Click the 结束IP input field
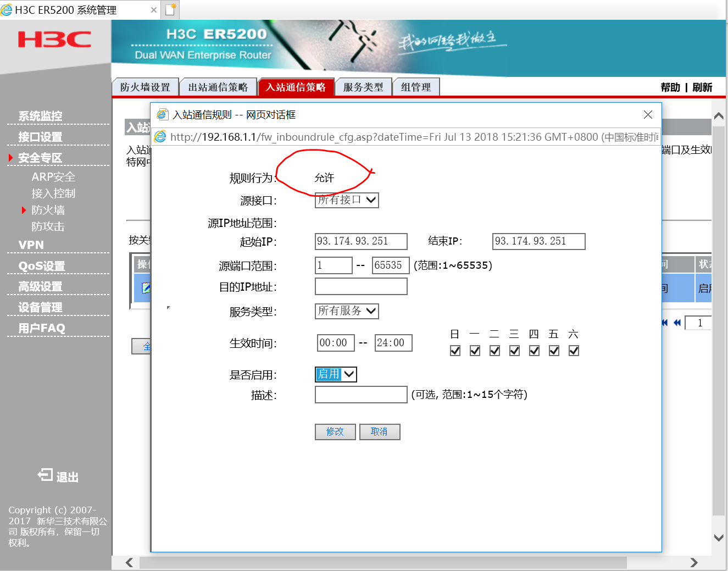The image size is (728, 571). [539, 241]
